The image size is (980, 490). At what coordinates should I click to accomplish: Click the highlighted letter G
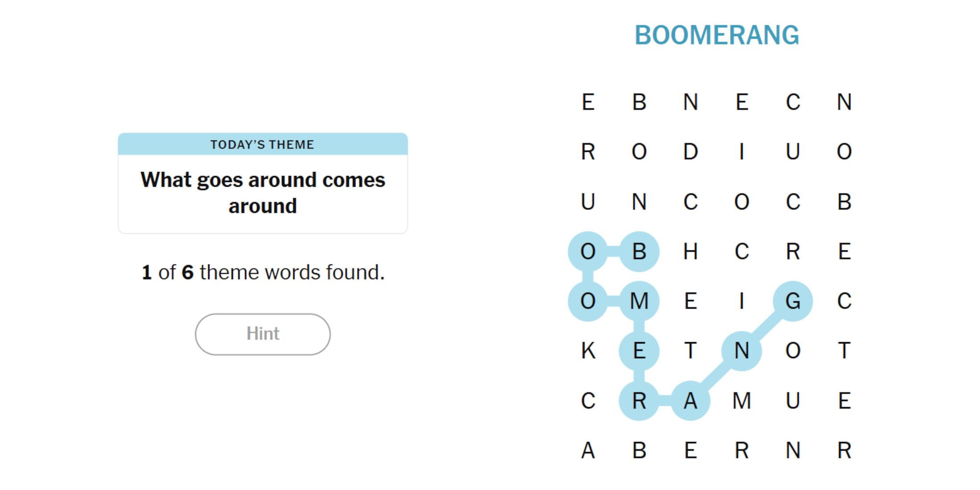coord(792,301)
